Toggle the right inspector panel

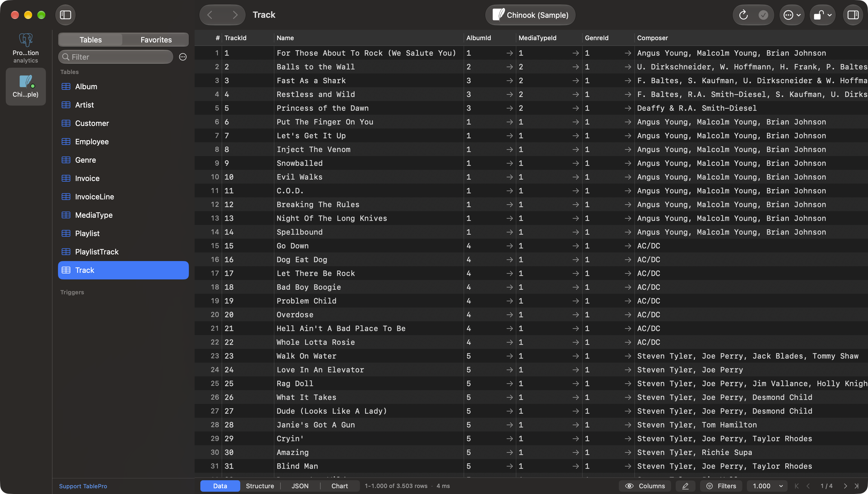click(853, 15)
